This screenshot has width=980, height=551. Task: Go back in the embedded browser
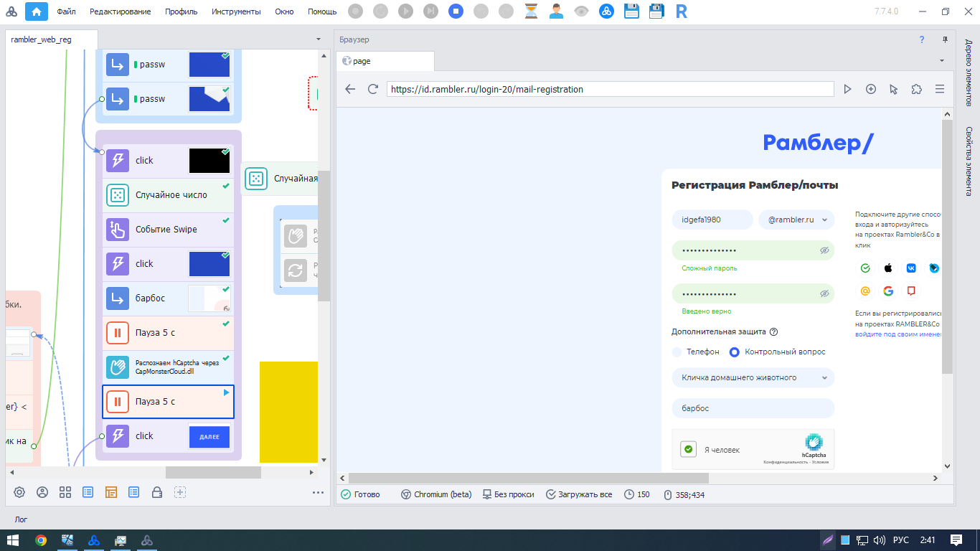point(350,89)
